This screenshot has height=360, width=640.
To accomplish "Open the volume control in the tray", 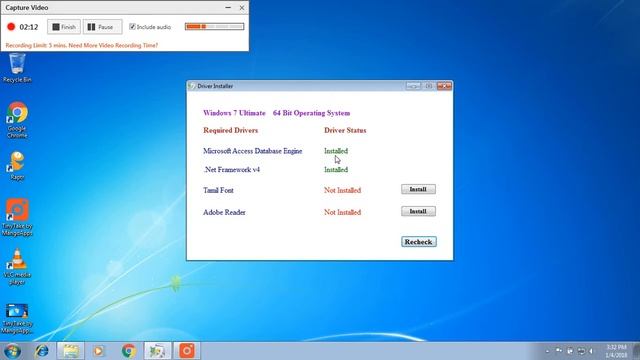I will [591, 351].
